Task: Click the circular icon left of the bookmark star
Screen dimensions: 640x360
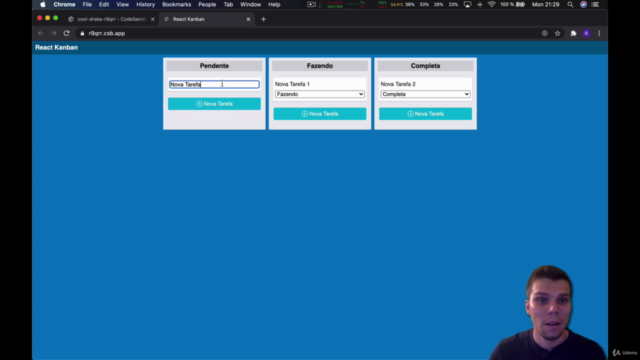Action: [x=544, y=33]
